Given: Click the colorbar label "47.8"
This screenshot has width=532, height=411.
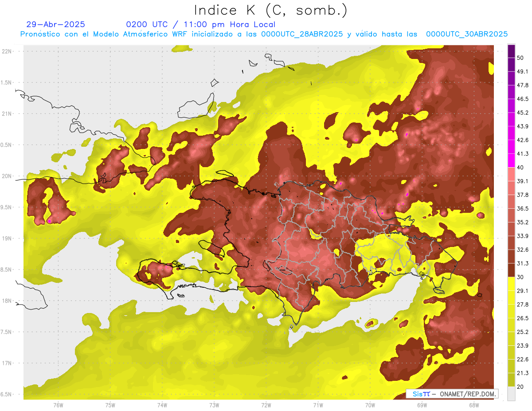Looking at the screenshot, I should click(x=523, y=85).
